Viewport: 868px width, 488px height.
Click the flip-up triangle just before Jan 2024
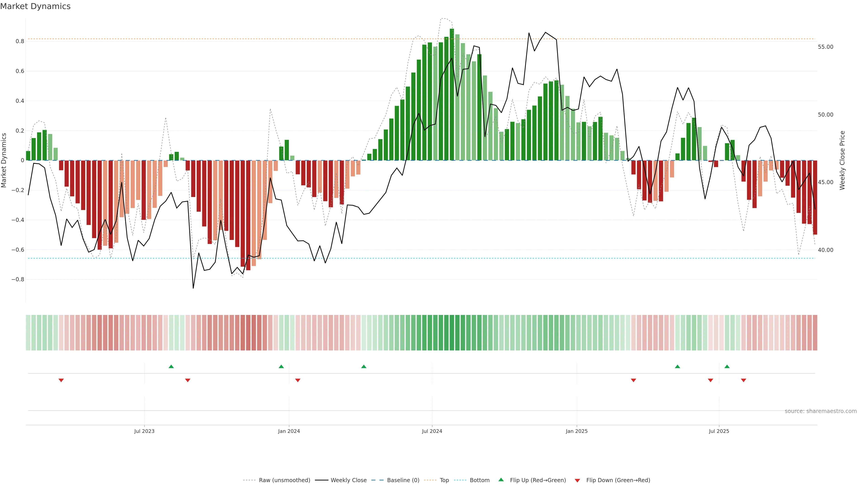coord(281,366)
